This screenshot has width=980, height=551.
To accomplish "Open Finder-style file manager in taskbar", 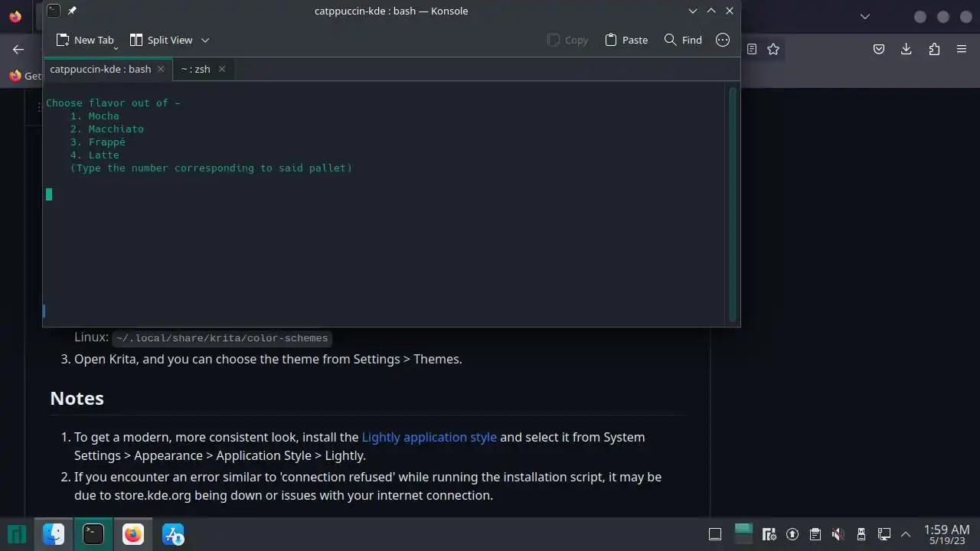I will click(x=54, y=534).
